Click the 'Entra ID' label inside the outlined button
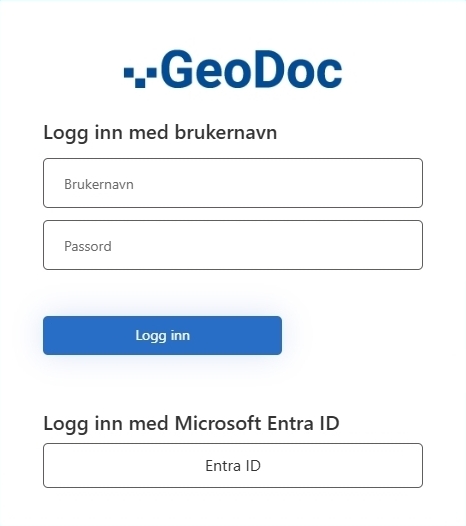The image size is (466, 526). [233, 466]
